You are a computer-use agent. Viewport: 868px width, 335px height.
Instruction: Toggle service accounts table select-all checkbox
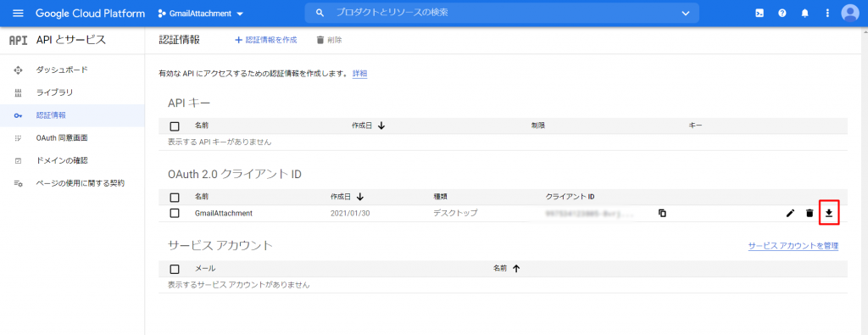[175, 269]
